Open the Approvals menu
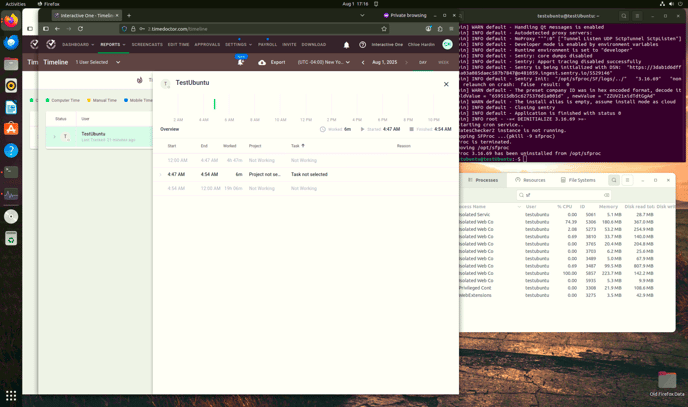Viewport: 688px width, 407px height. click(x=207, y=45)
